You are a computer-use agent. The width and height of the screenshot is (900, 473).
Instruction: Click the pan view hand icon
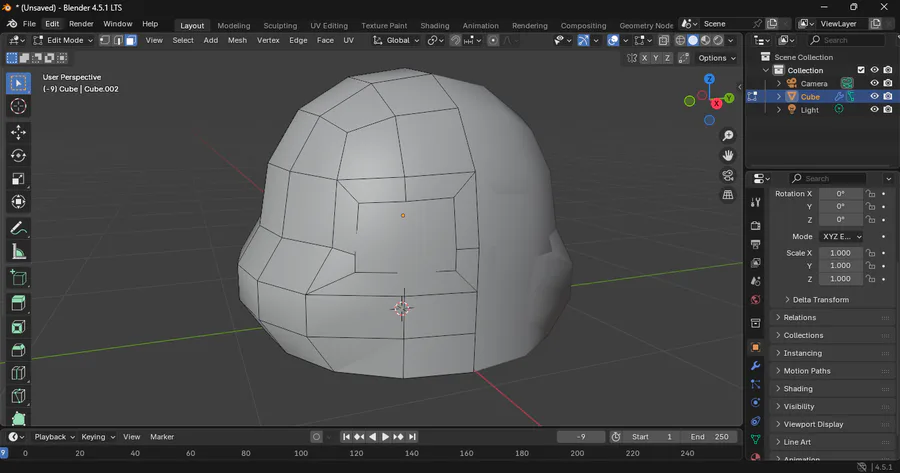tap(728, 156)
